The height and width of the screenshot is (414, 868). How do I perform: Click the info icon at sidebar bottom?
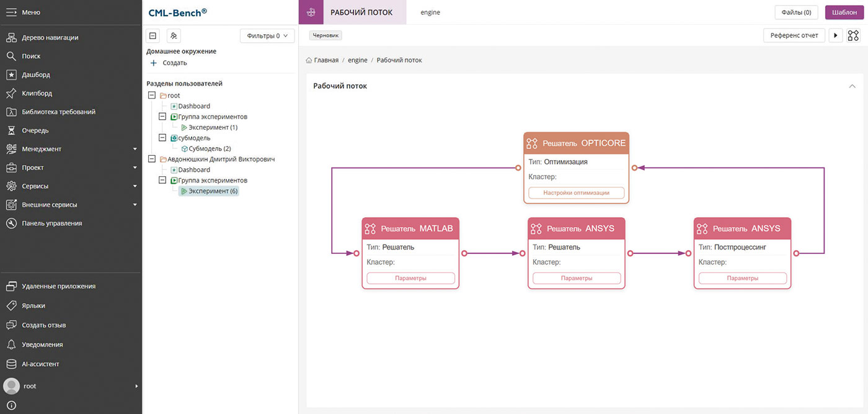11,406
